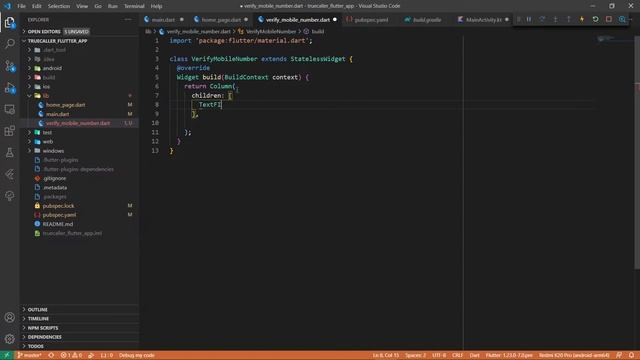
Task: Open the Source Control view
Action: coord(9,66)
